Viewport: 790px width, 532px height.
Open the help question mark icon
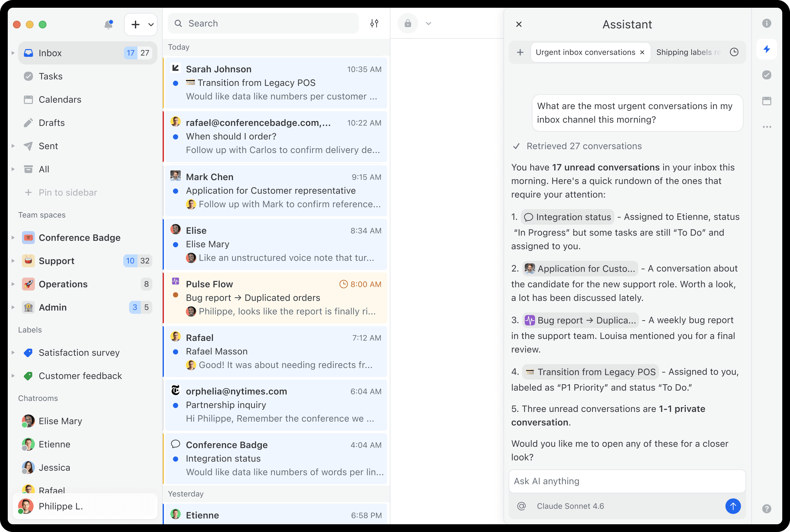tap(766, 508)
